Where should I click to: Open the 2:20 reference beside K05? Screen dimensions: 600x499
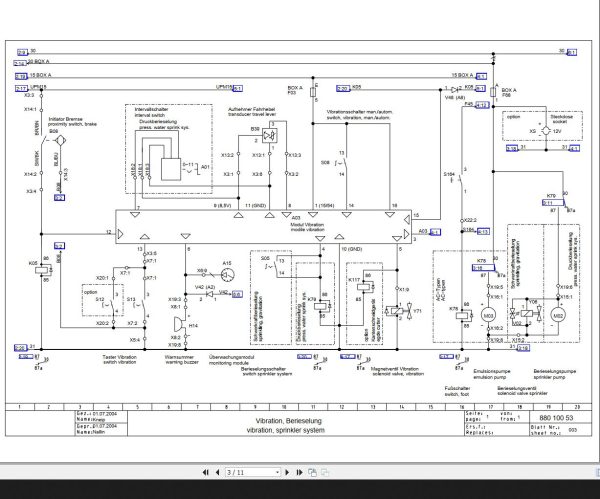(343, 88)
